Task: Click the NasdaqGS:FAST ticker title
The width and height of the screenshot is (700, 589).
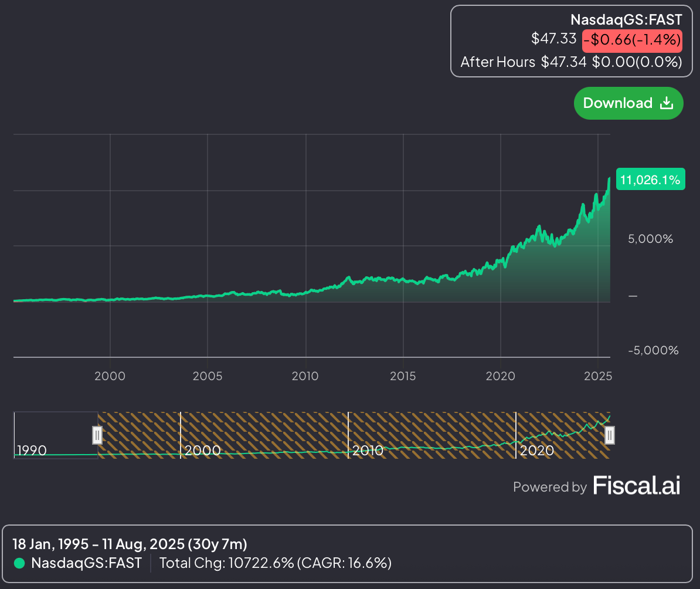Action: tap(626, 20)
